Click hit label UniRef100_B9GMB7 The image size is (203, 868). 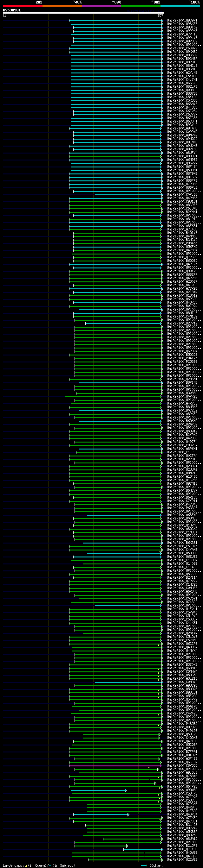[x=182, y=59]
